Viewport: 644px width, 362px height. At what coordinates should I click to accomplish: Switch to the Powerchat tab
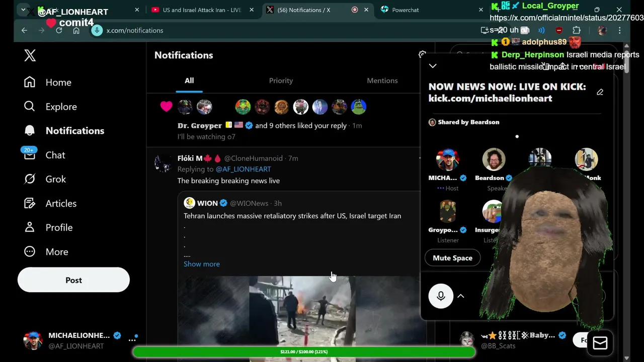405,10
